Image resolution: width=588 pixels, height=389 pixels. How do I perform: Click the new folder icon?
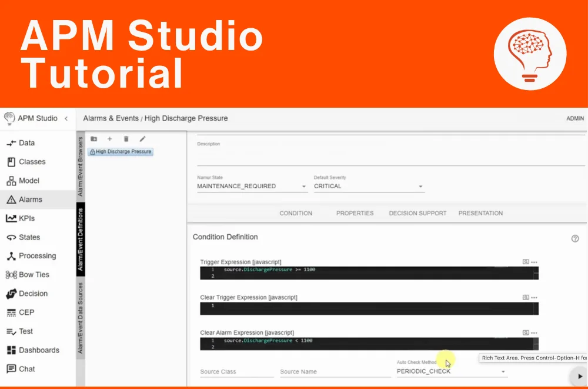(93, 139)
